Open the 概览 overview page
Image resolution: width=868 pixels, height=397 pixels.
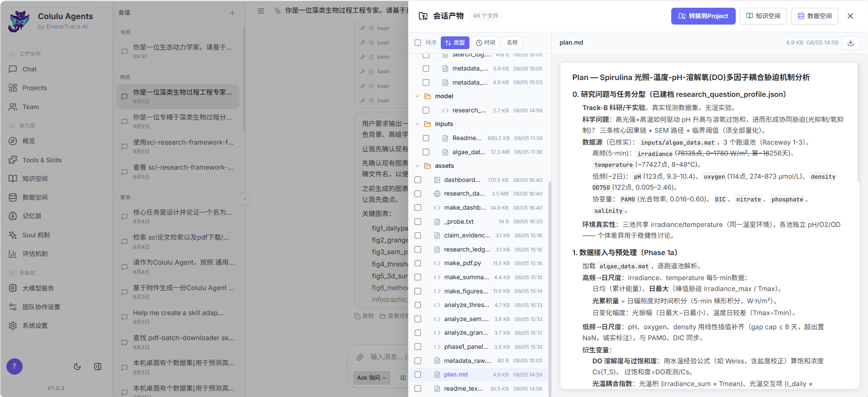tap(29, 141)
